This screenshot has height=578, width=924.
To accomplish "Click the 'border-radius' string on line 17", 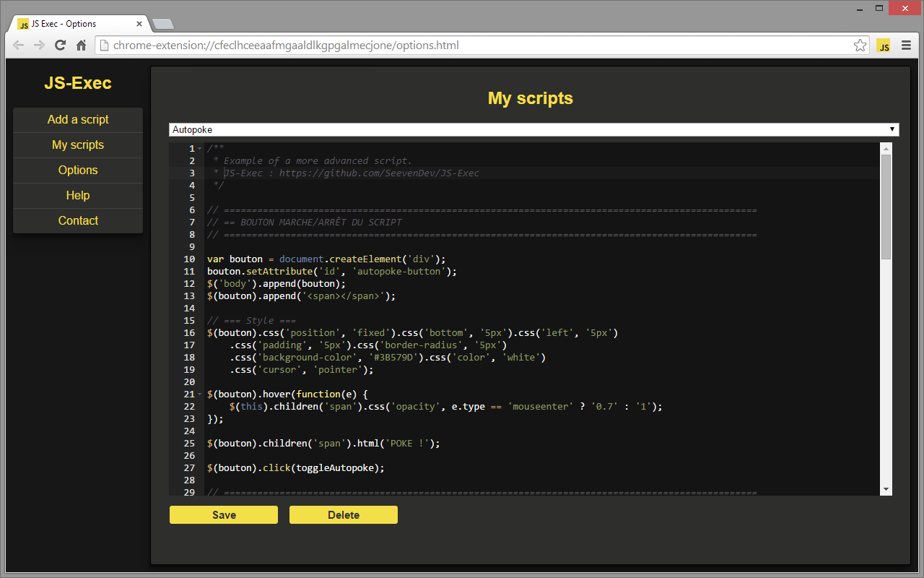I will tap(421, 345).
